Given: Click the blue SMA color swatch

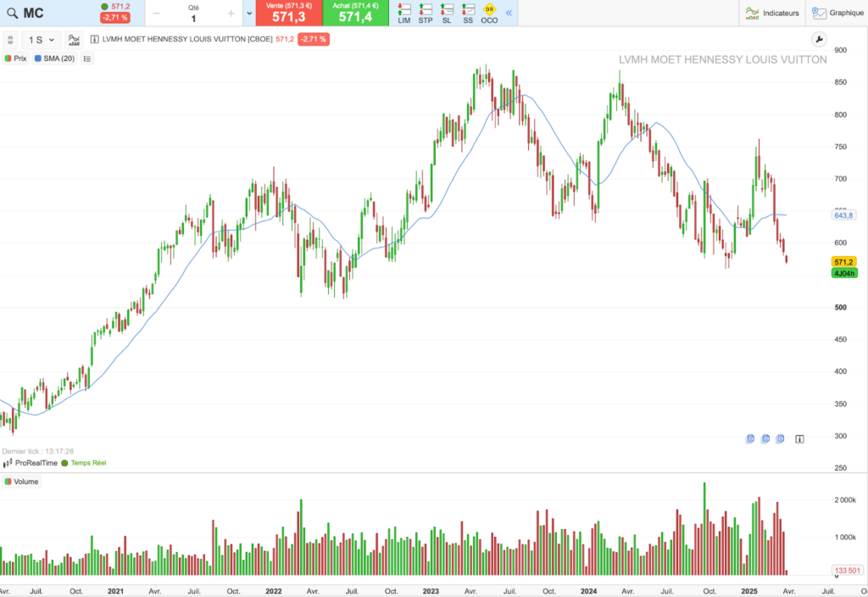Looking at the screenshot, I should pos(37,59).
